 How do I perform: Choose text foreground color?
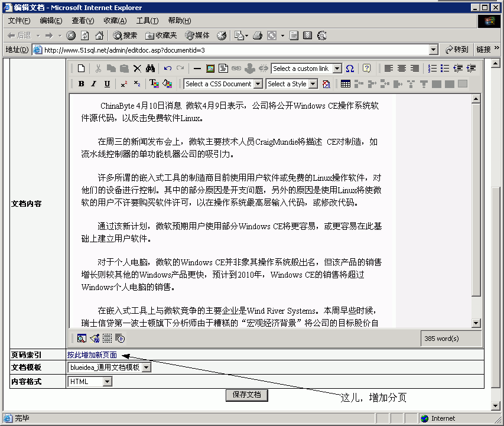click(x=154, y=84)
